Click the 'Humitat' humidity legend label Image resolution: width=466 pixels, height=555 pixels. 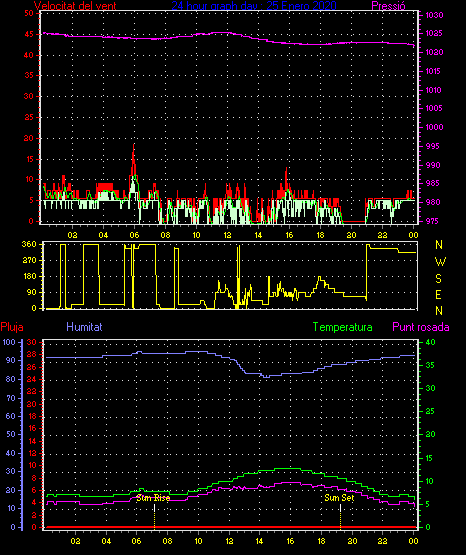(x=84, y=327)
